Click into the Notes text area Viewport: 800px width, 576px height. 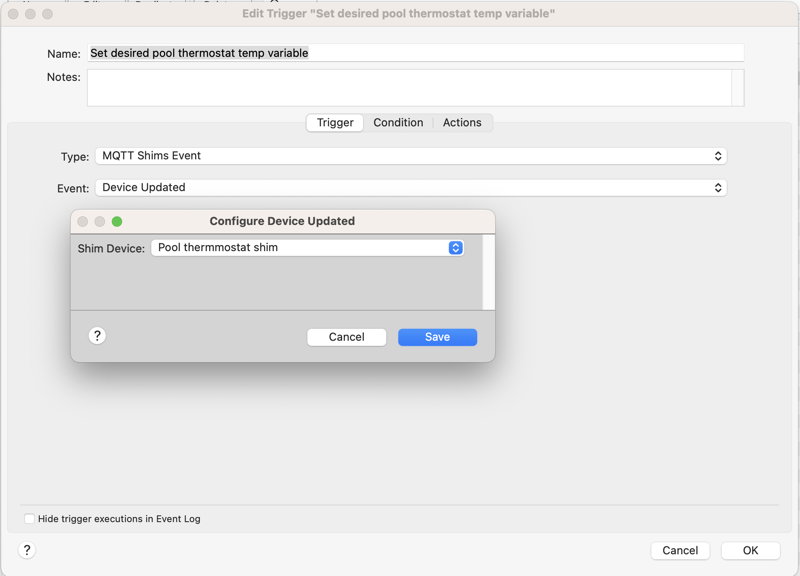tap(410, 88)
